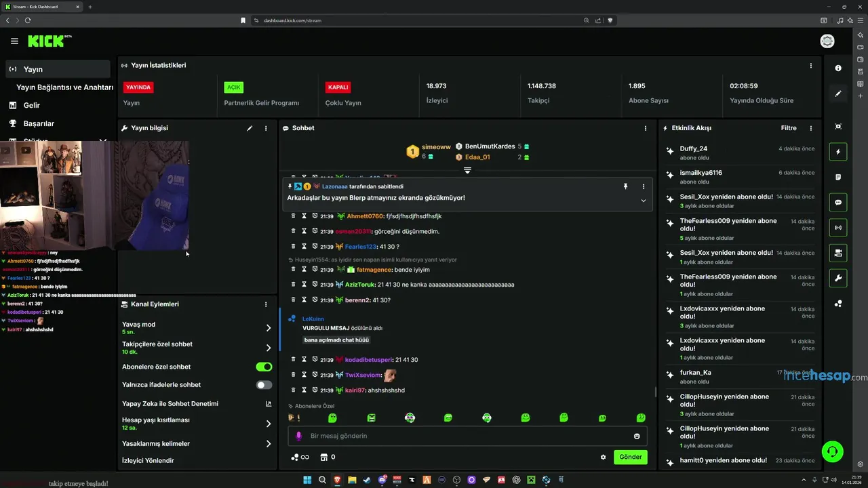Click the taskbar search icon
Viewport: 868px width, 488px height.
click(x=322, y=480)
